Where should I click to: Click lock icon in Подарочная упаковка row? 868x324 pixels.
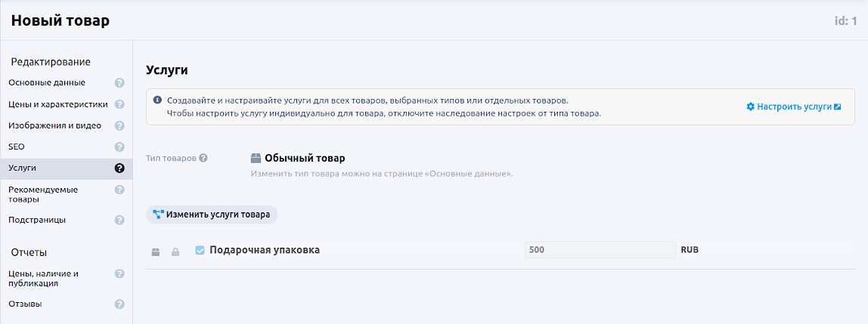[175, 251]
